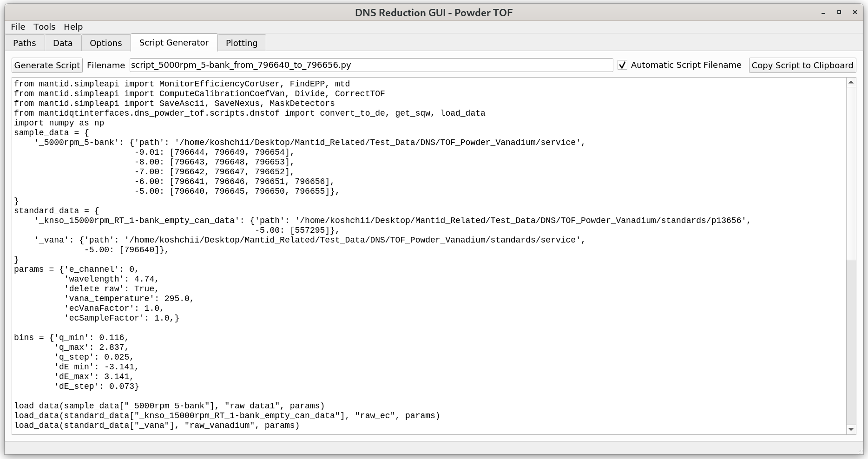Screen dimensions: 868x459
Task: Open the File menu
Action: pyautogui.click(x=18, y=27)
